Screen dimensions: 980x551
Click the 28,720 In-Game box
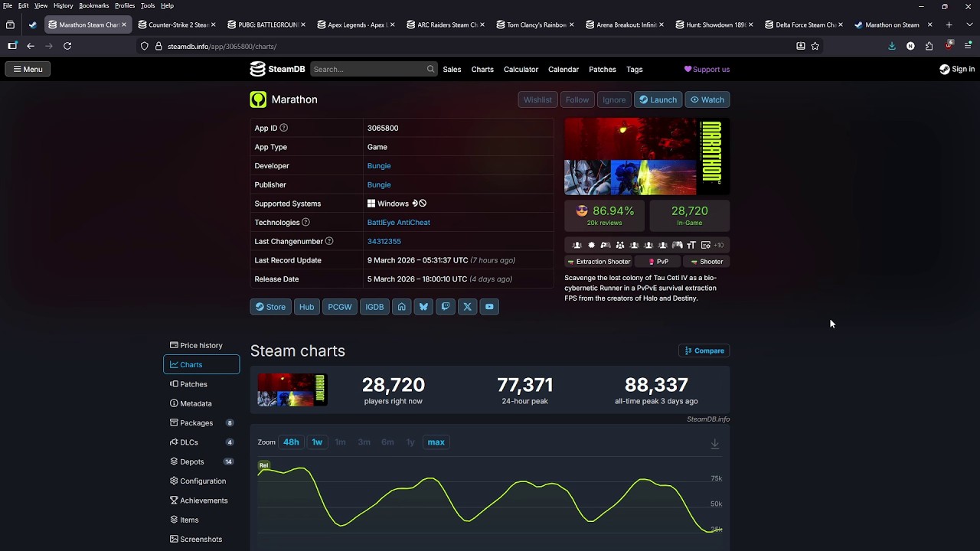tap(689, 215)
